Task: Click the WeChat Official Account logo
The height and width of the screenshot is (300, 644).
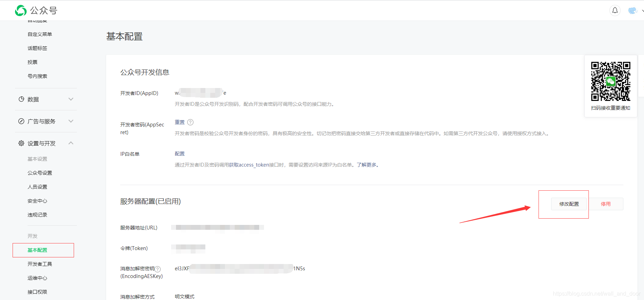Action: (x=36, y=10)
